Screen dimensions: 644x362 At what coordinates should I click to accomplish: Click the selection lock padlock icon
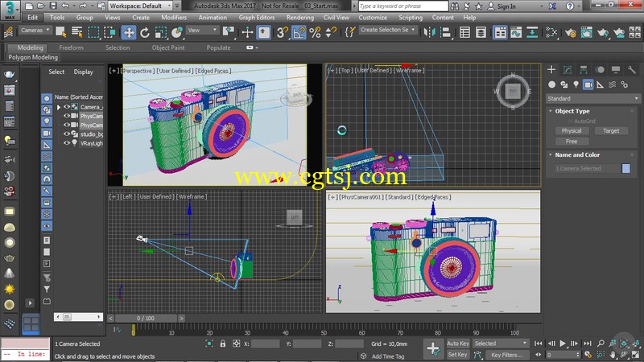pyautogui.click(x=223, y=343)
